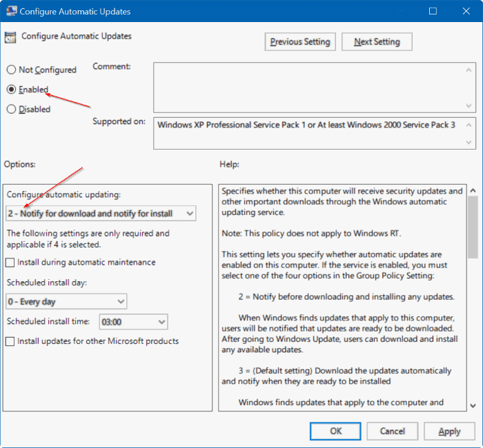The width and height of the screenshot is (483, 448).
Task: Click the Supported on scroll up arrow
Action: [469, 125]
